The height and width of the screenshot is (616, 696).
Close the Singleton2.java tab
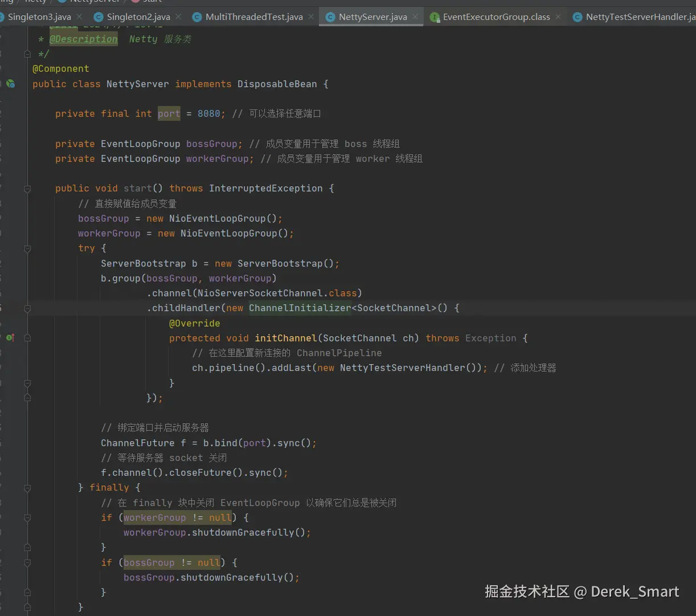(x=178, y=17)
